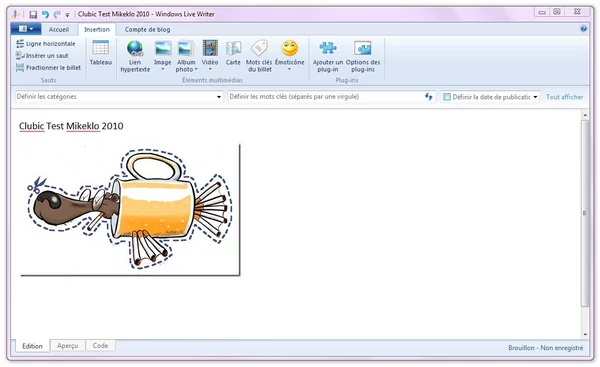Viewport: 600px width, 367px height.
Task: Click the Brouillon - Non enregistré status text
Action: click(x=546, y=348)
